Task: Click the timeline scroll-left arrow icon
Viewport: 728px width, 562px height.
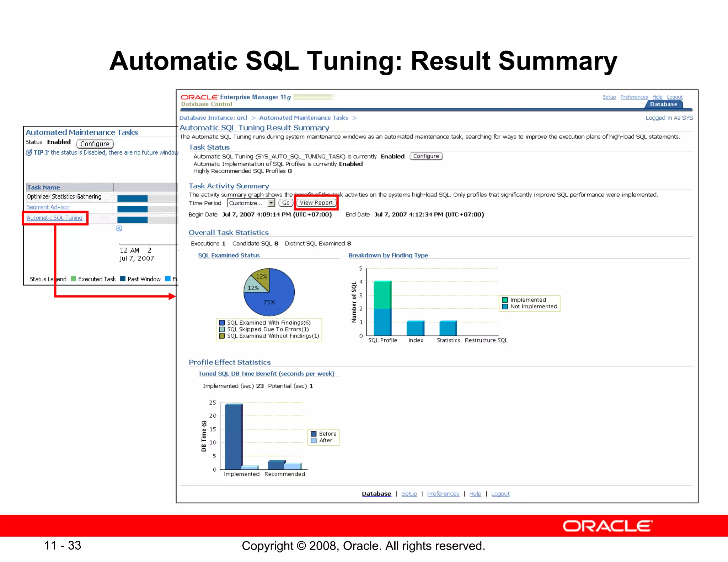Action: [119, 228]
